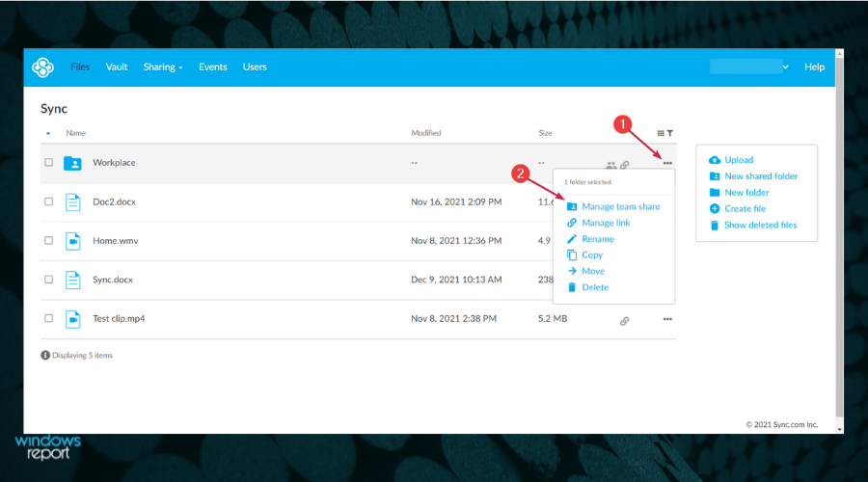Go to the Vault tab
Screen dimensions: 868x482
tap(117, 67)
